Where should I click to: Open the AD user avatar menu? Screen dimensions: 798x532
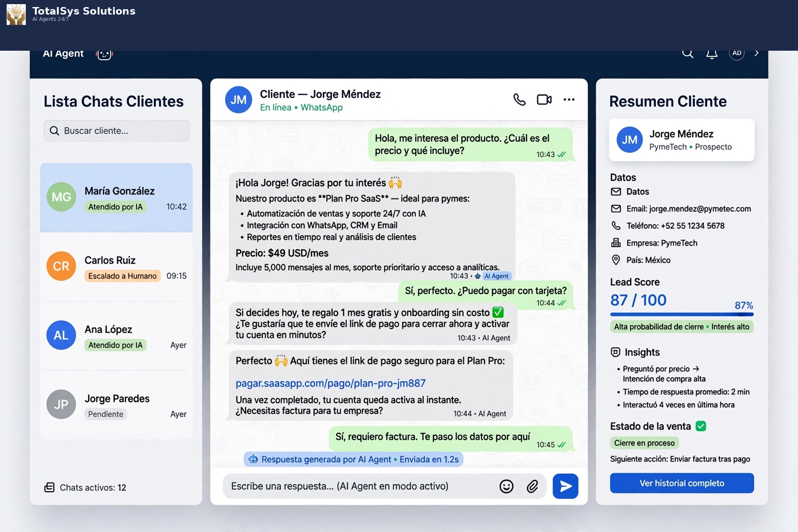[736, 54]
